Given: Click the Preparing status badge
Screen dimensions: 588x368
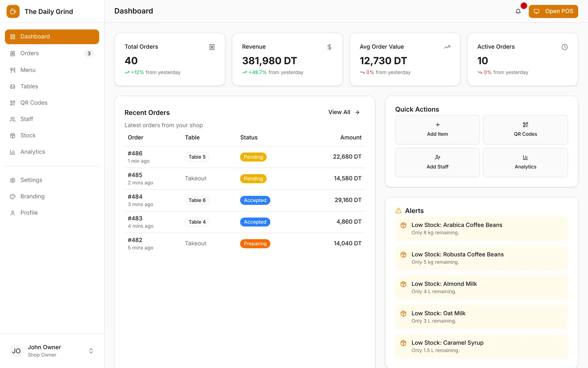Looking at the screenshot, I should click(x=255, y=244).
